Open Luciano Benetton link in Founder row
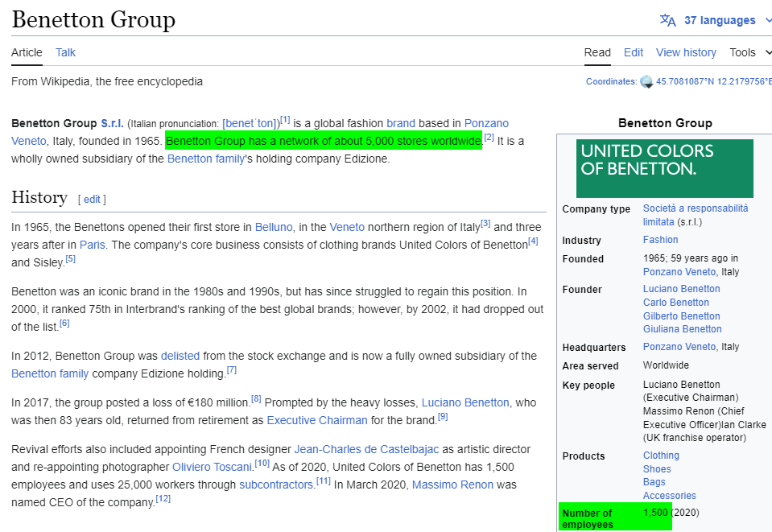Screen dimensions: 772x532 [x=681, y=289]
